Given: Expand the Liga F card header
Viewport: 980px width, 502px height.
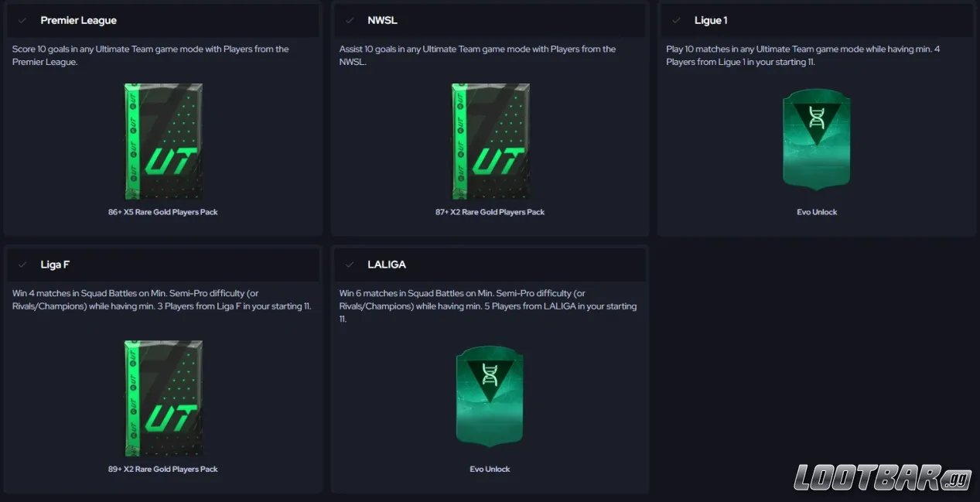Looking at the screenshot, I should point(163,265).
